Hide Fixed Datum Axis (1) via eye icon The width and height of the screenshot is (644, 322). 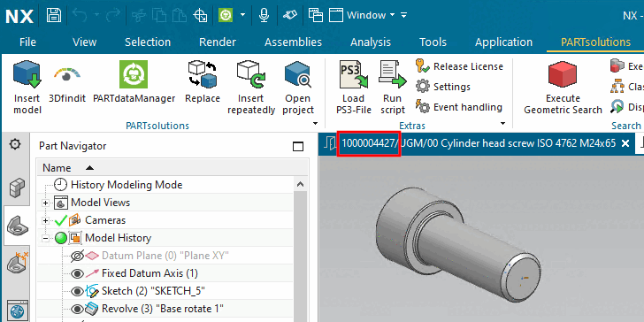[77, 273]
